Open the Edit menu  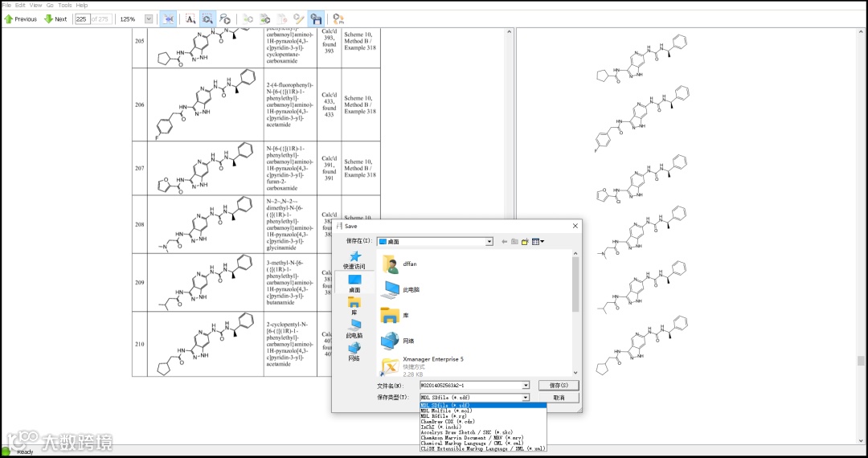[20, 5]
